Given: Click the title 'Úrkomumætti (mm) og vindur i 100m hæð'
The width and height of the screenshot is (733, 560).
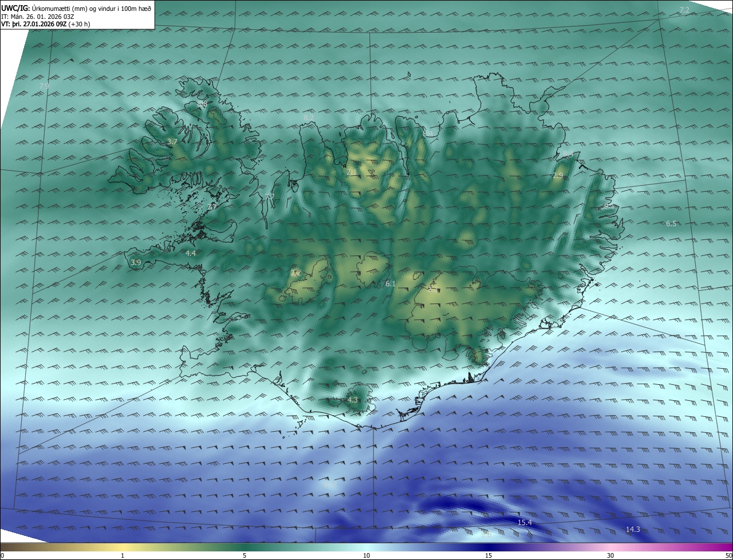Looking at the screenshot, I should tap(91, 9).
